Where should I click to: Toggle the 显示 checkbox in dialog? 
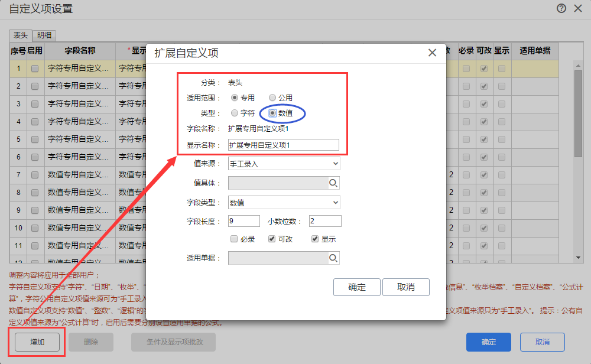(x=315, y=239)
